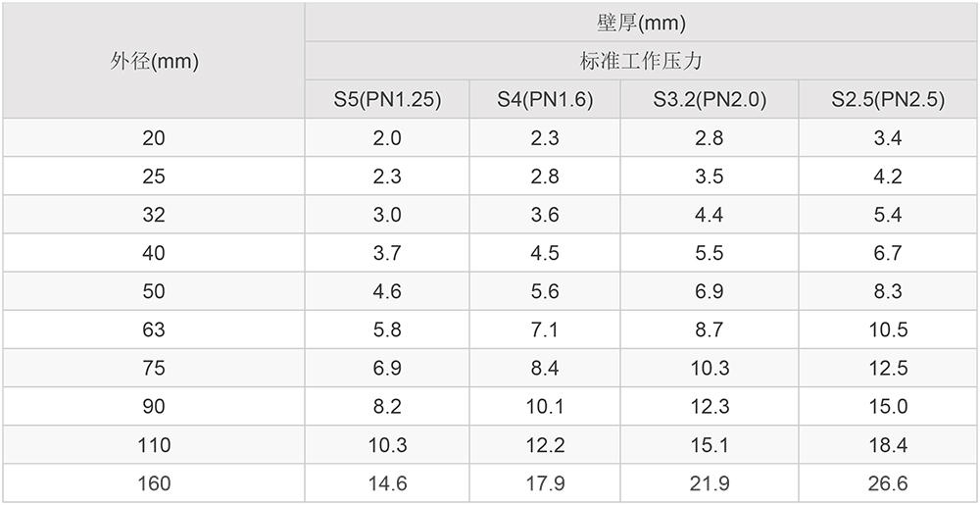Click the 15.0 value cell

pos(888,407)
